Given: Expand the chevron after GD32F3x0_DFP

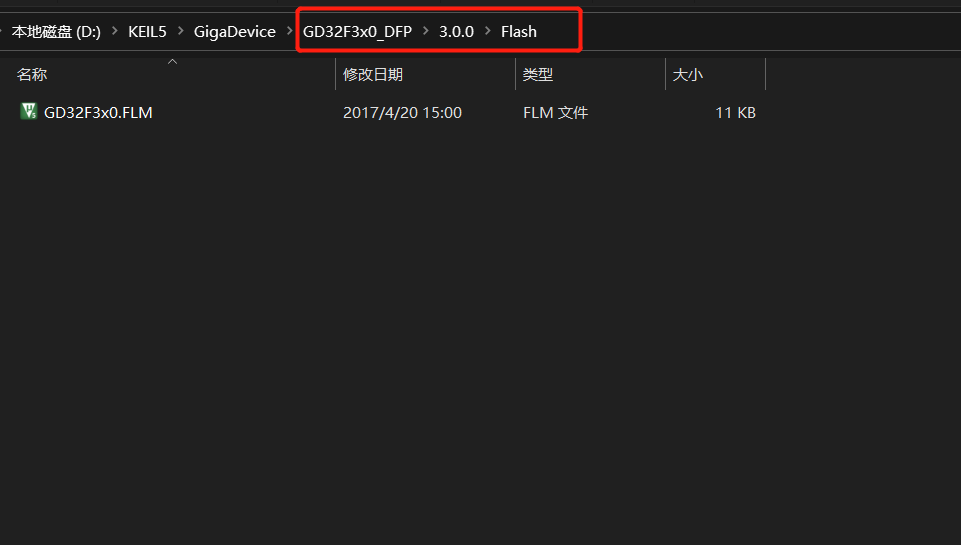Looking at the screenshot, I should point(425,31).
